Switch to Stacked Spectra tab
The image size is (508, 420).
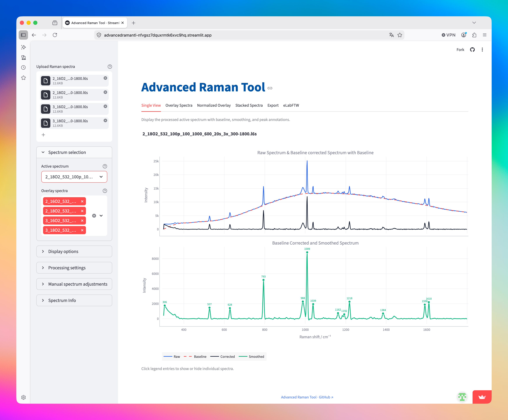tap(249, 105)
